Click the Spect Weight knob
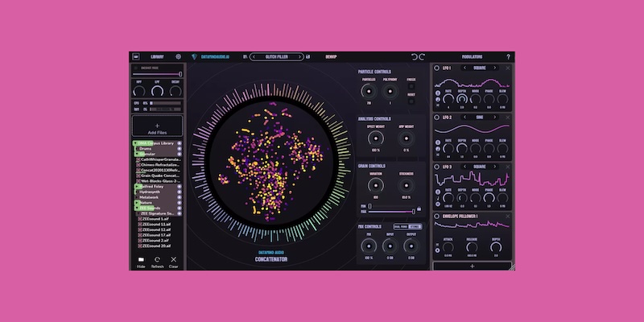644x322 pixels. [375, 138]
